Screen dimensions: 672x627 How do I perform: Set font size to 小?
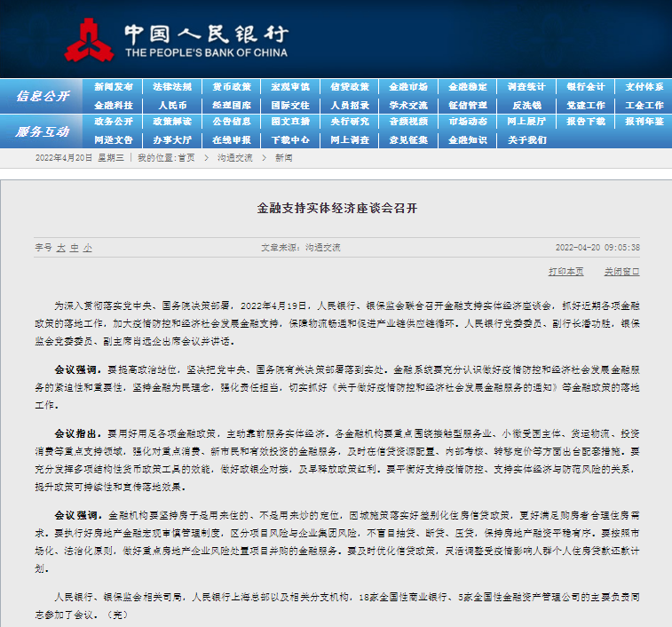[88, 248]
